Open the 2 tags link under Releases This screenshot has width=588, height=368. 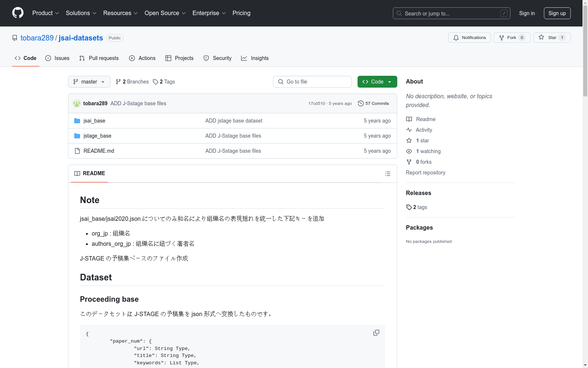click(x=417, y=207)
